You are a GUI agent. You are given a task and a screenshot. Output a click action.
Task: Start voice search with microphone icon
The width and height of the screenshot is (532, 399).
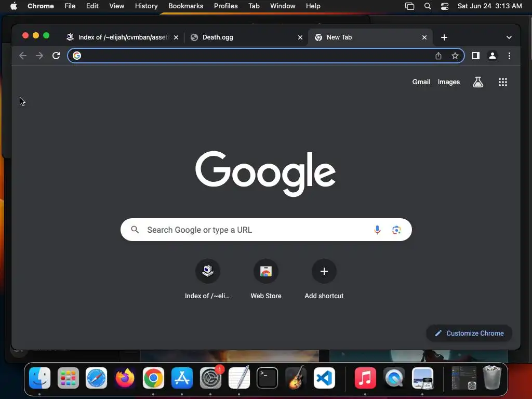377,230
